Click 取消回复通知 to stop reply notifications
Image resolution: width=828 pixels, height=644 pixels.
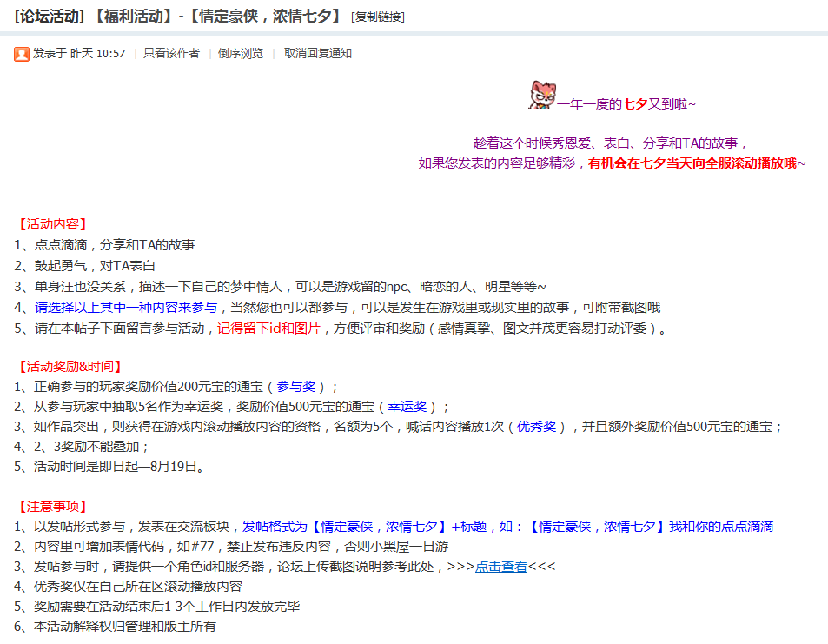(x=318, y=54)
